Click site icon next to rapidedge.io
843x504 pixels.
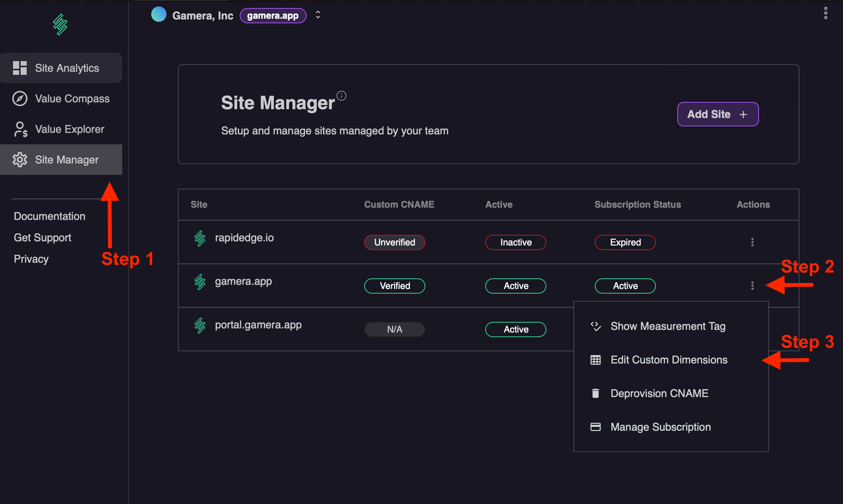(x=200, y=238)
